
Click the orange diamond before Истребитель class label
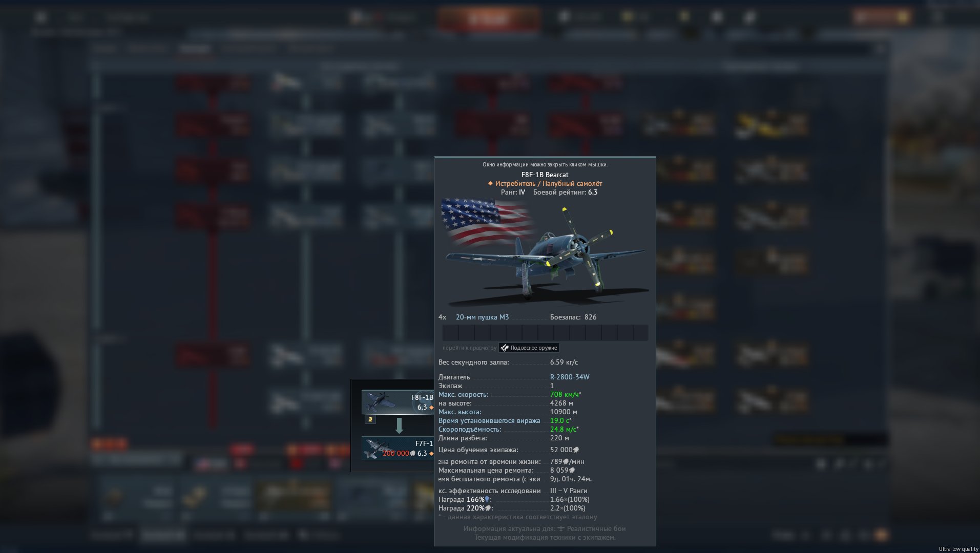click(490, 183)
